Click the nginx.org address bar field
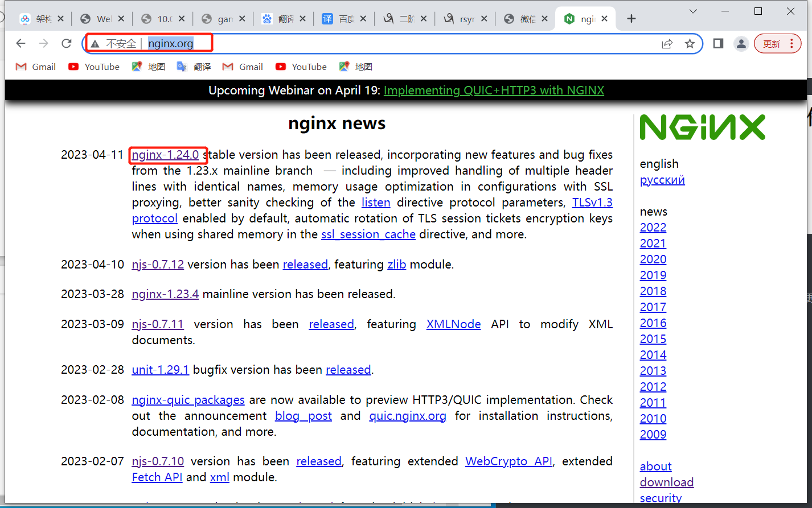Viewport: 812px width, 508px height. point(399,44)
